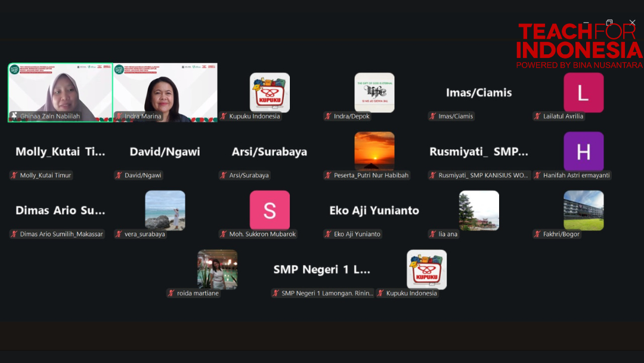This screenshot has height=363, width=644.
Task: Click the mic icon beside Ghinaa Zain Nabiilah
Action: (x=14, y=116)
